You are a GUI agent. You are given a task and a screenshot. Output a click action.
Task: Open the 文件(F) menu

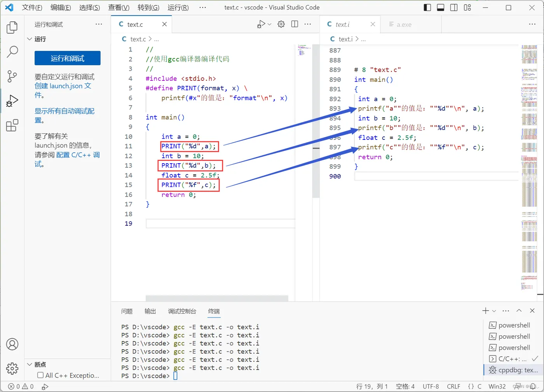click(x=31, y=7)
